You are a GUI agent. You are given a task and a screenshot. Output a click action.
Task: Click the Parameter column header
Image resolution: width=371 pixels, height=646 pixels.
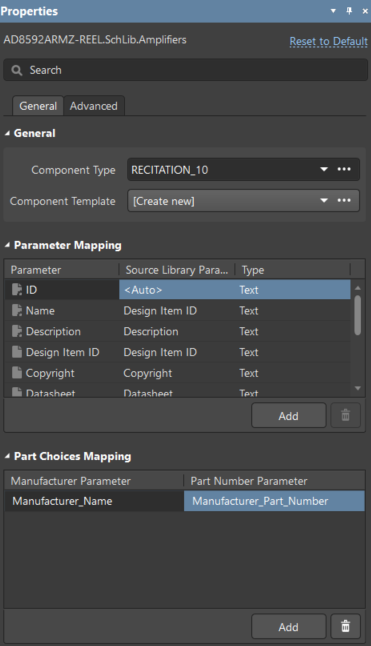coord(62,270)
